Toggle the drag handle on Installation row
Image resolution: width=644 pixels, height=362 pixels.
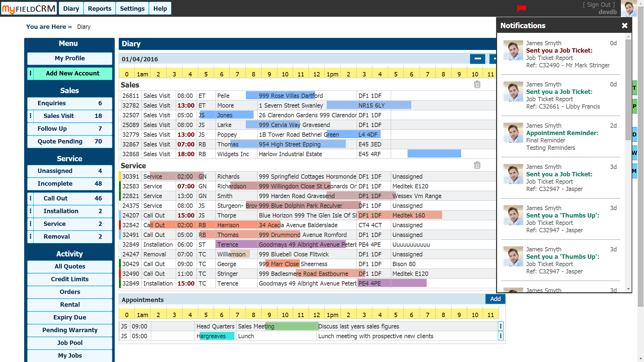[x=31, y=211]
